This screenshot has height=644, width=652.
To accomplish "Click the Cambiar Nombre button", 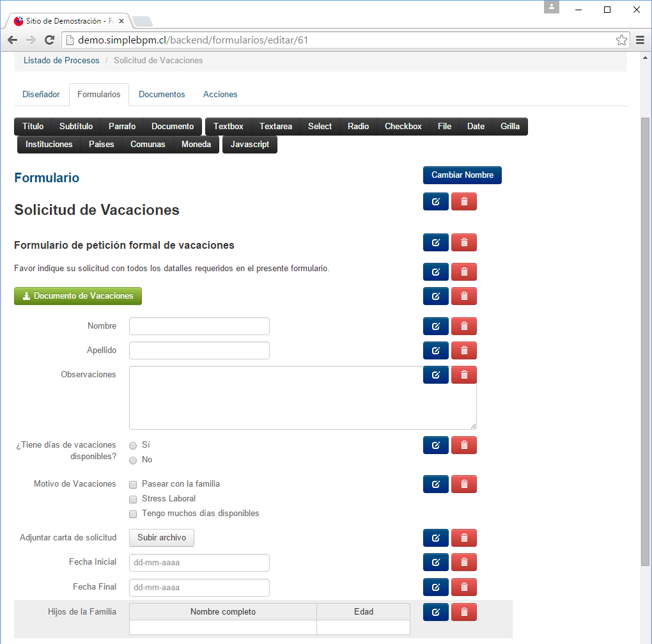I will pos(462,175).
